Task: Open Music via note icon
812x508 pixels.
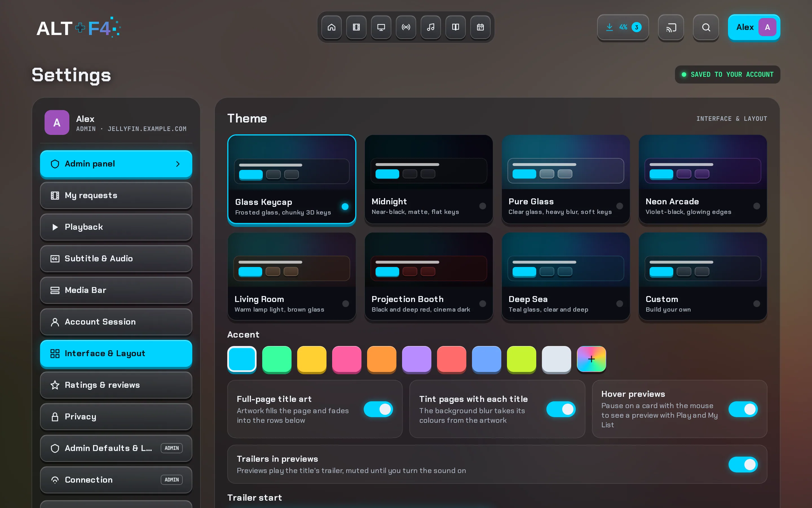Action: [x=431, y=27]
